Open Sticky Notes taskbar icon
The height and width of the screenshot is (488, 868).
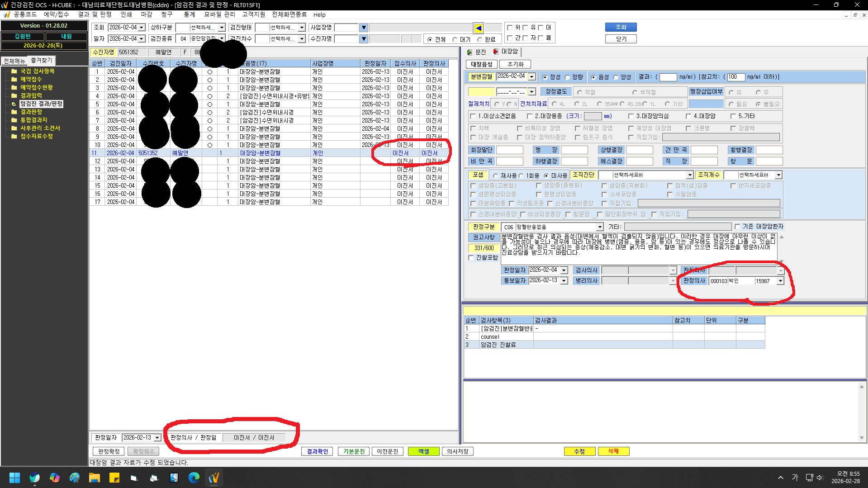tap(114, 477)
